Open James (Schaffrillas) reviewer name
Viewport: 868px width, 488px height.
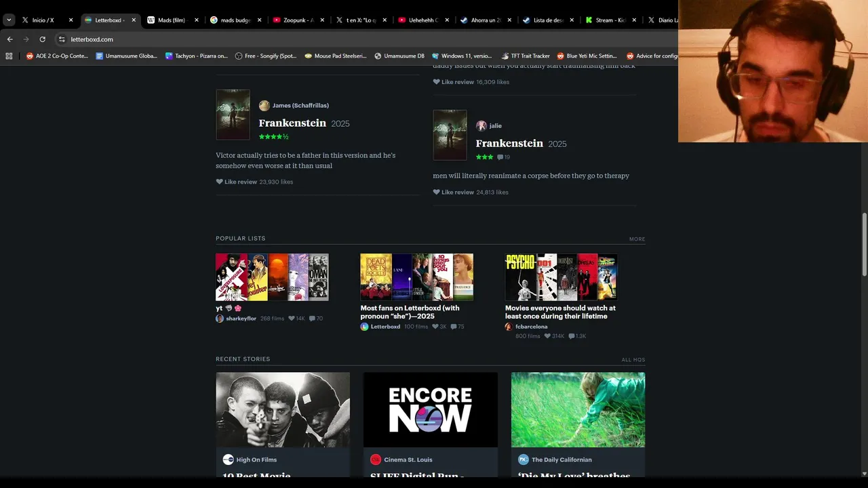coord(300,106)
